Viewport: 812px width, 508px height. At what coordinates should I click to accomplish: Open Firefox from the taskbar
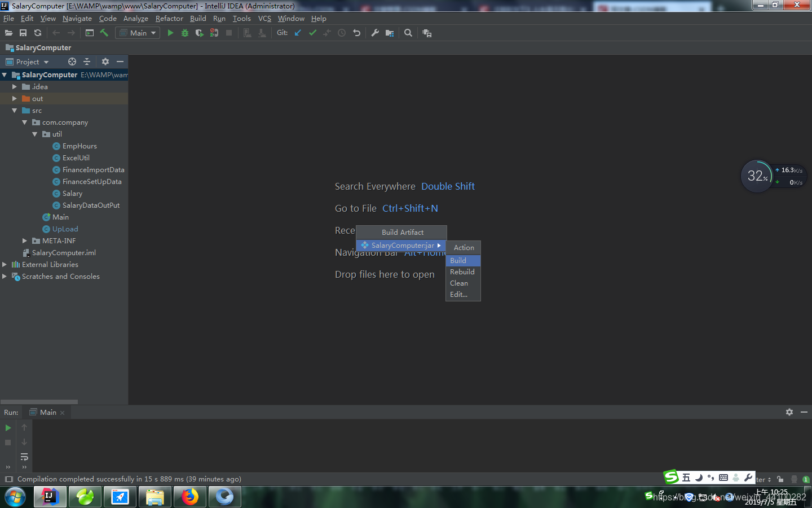click(x=190, y=497)
